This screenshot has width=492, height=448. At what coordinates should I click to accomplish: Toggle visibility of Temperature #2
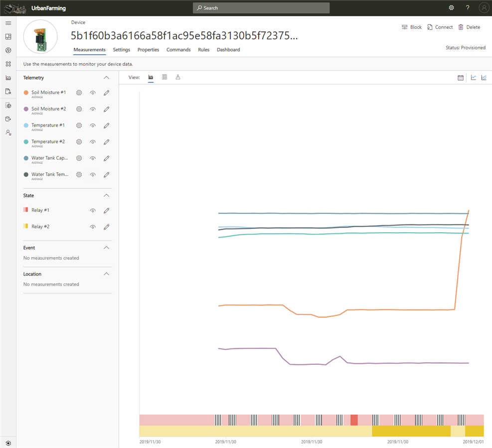tap(93, 142)
